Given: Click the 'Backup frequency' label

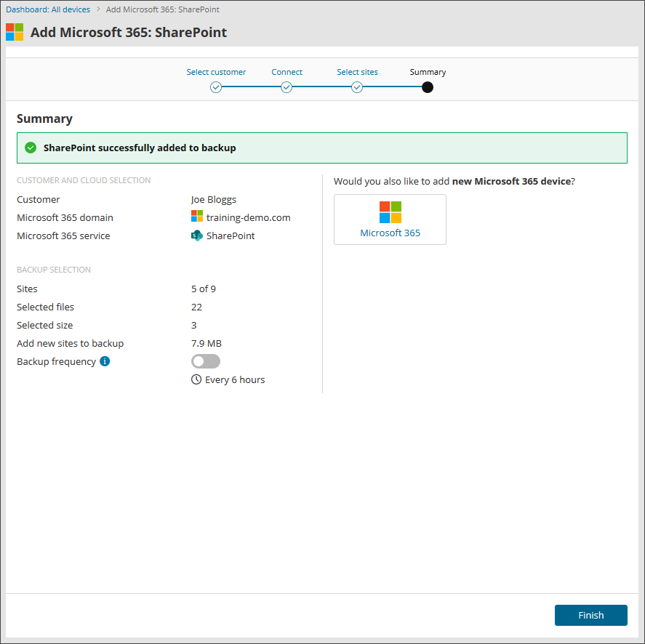Looking at the screenshot, I should (x=56, y=361).
